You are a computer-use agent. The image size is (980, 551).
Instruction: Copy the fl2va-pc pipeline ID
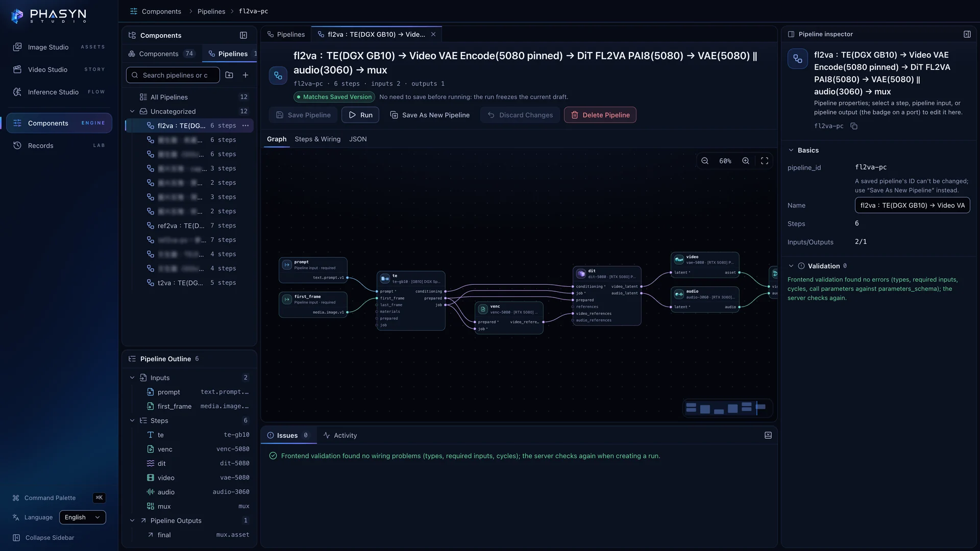point(854,126)
